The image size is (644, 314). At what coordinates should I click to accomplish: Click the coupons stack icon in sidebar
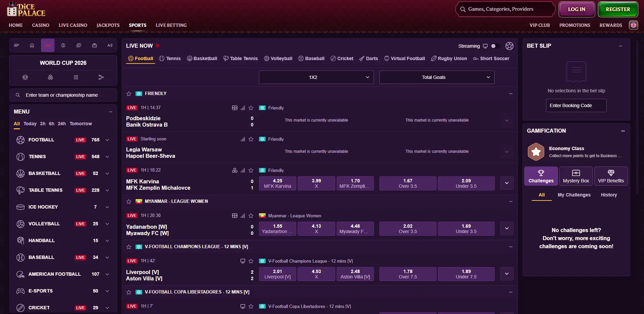point(79,45)
